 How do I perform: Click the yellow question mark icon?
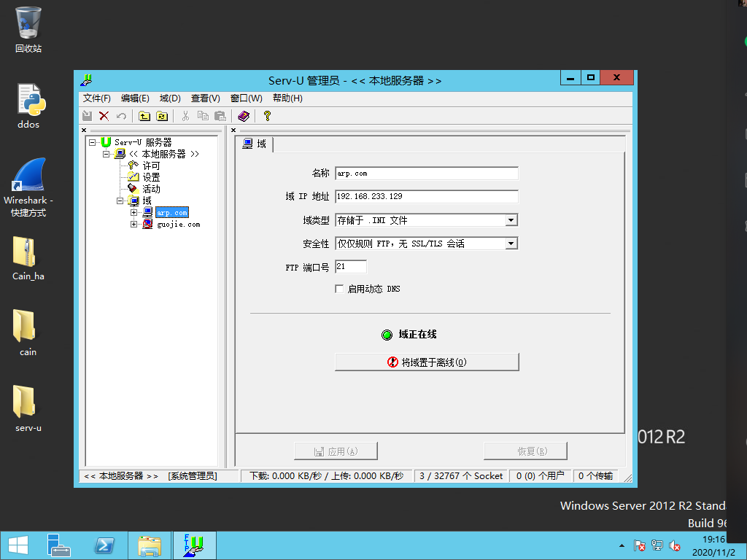click(267, 116)
